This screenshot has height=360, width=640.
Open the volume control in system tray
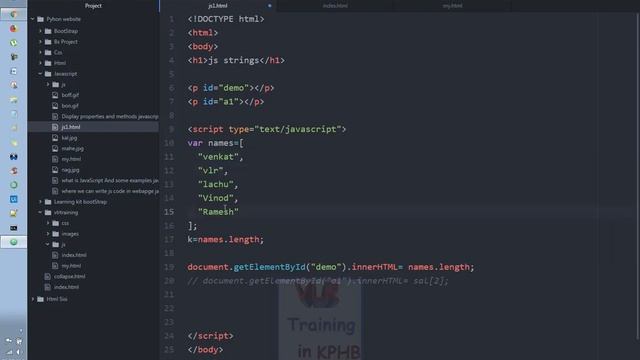coord(19,352)
